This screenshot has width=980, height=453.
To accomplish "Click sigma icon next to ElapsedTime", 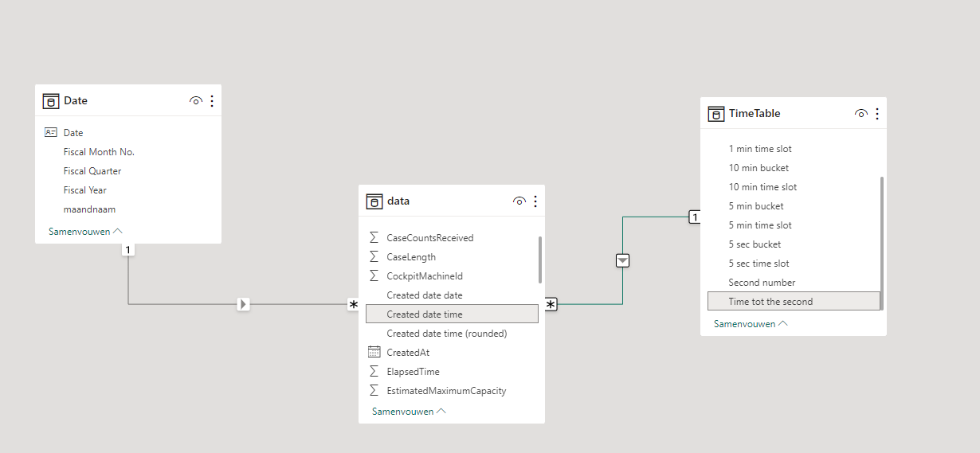I will pyautogui.click(x=374, y=372).
